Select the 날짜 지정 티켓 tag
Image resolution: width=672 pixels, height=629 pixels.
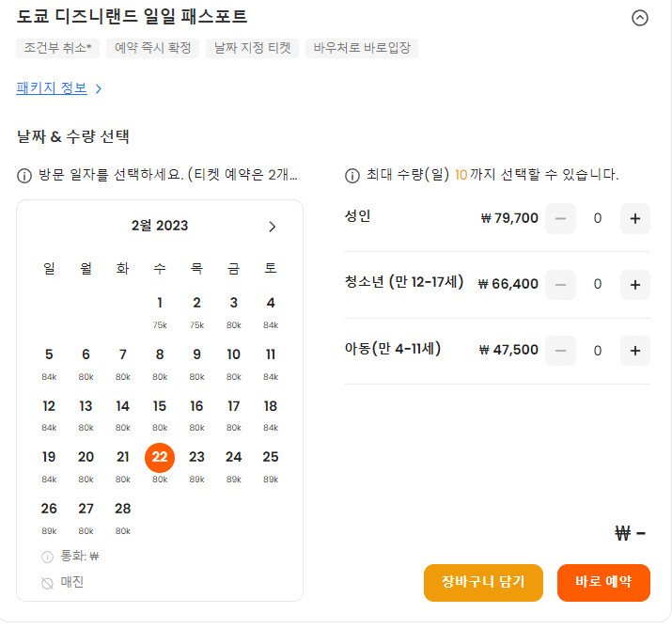point(252,48)
